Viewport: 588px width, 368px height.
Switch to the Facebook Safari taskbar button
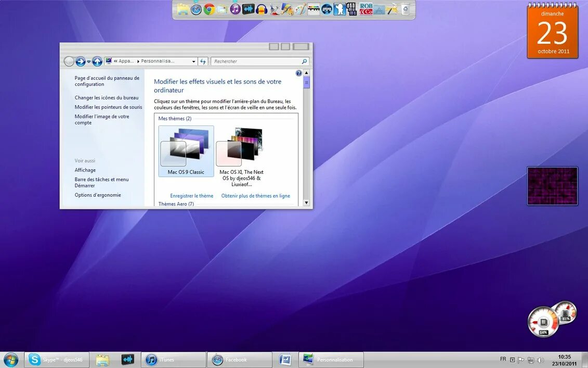click(x=239, y=360)
